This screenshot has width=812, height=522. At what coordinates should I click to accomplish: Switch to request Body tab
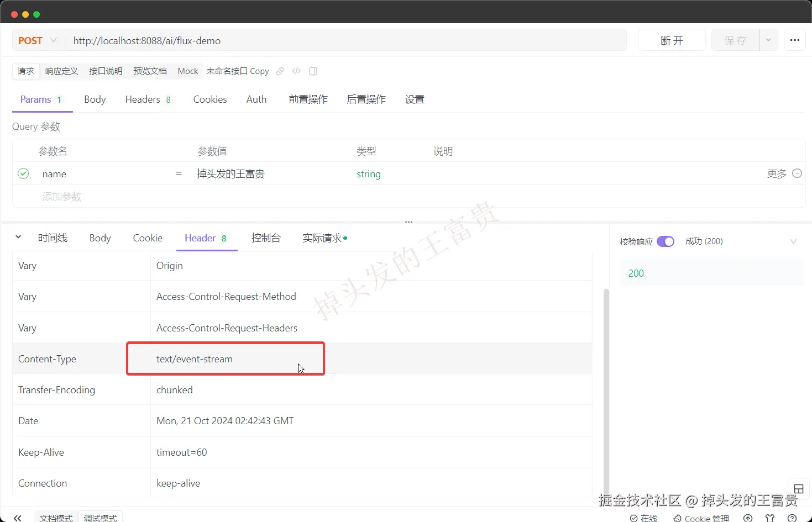pyautogui.click(x=95, y=99)
